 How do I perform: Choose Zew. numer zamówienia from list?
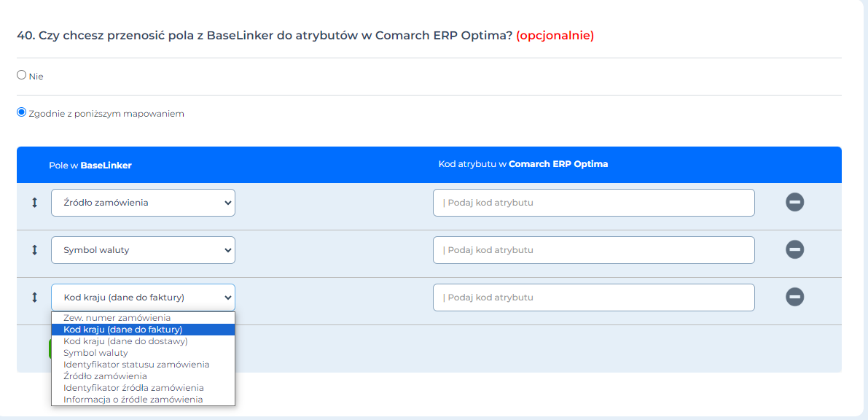pyautogui.click(x=117, y=318)
